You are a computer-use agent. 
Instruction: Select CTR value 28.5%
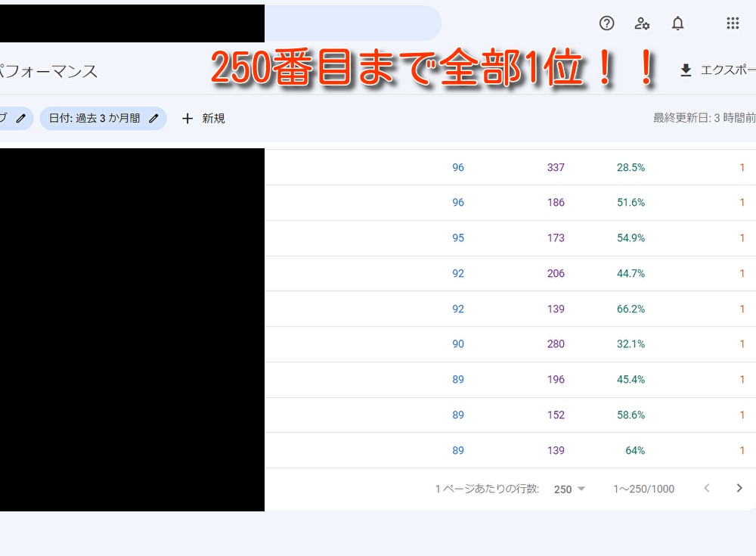pos(631,167)
